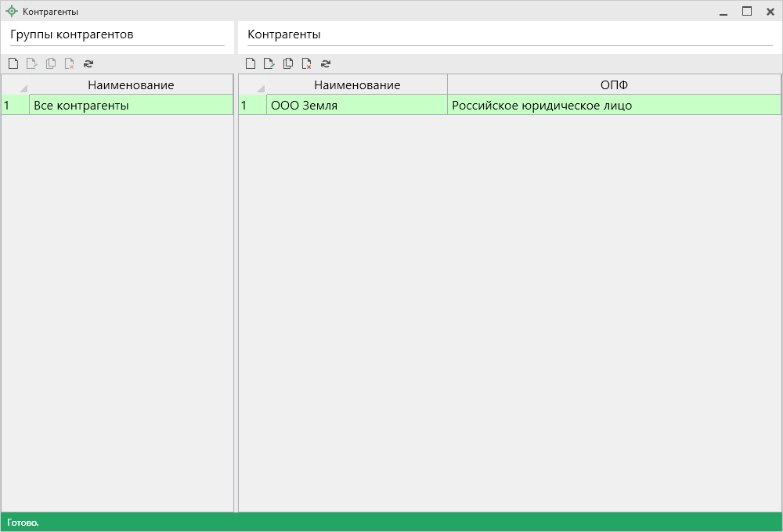783x532 pixels.
Task: Create a new контрагент with the new icon
Action: 251,63
